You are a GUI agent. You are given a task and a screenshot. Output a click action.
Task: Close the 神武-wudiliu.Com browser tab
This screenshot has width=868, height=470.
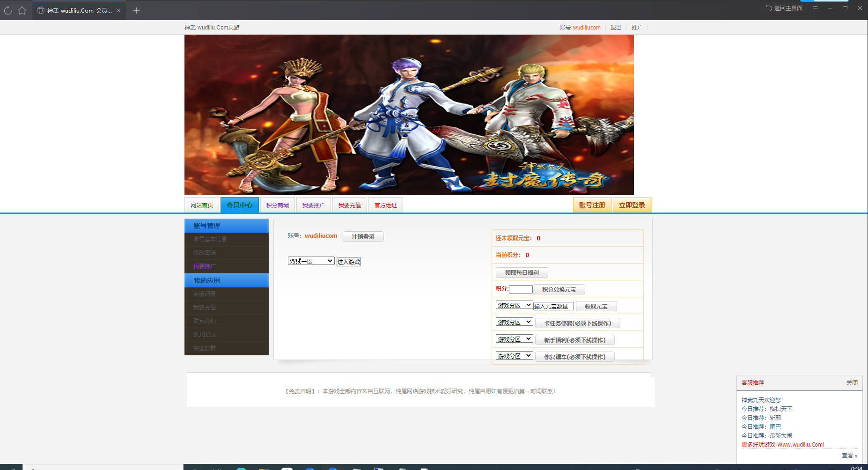(x=118, y=10)
